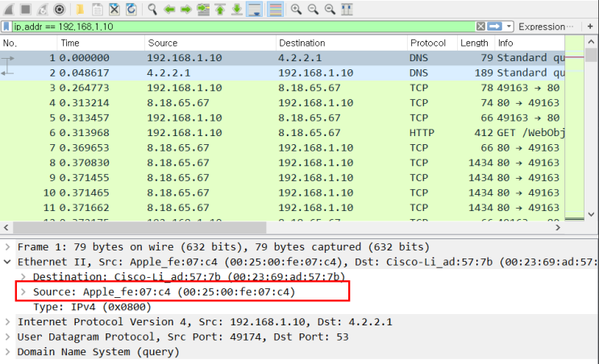The image size is (599, 364).
Task: Expand User Datagram Protocol section
Action: [x=7, y=337]
